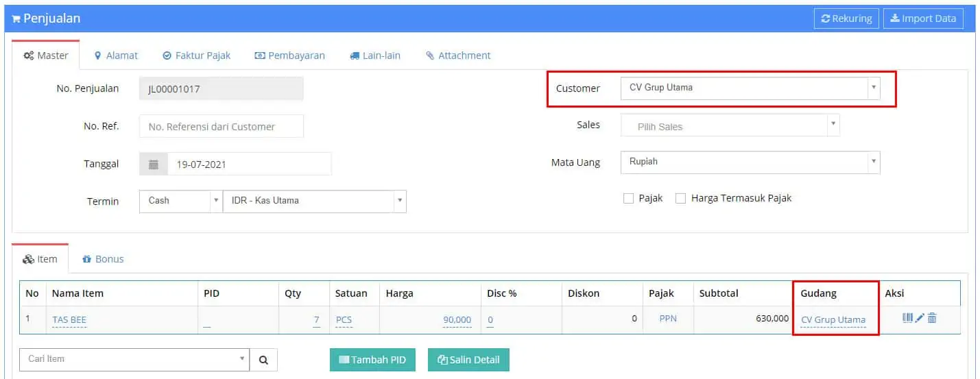Click the TAS BEE item name link
980x379 pixels.
[69, 320]
